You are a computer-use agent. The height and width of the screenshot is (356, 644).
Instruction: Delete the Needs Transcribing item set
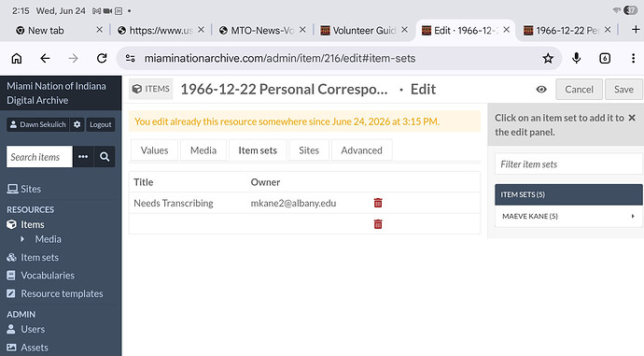(378, 203)
